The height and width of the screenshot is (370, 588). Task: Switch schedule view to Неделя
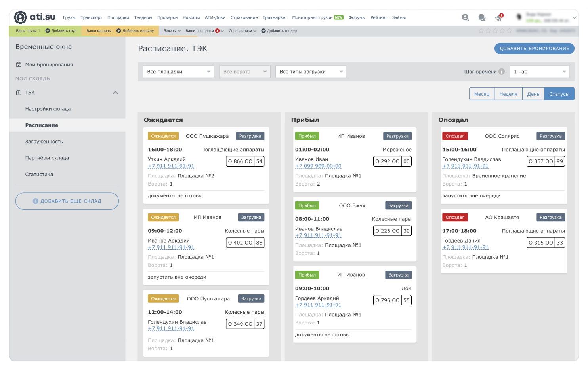click(x=508, y=94)
